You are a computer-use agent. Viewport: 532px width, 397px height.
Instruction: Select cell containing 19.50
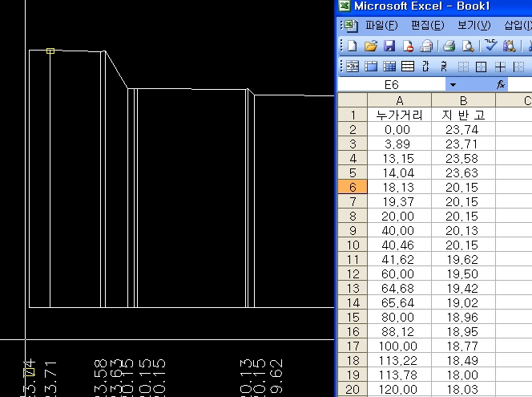(463, 273)
